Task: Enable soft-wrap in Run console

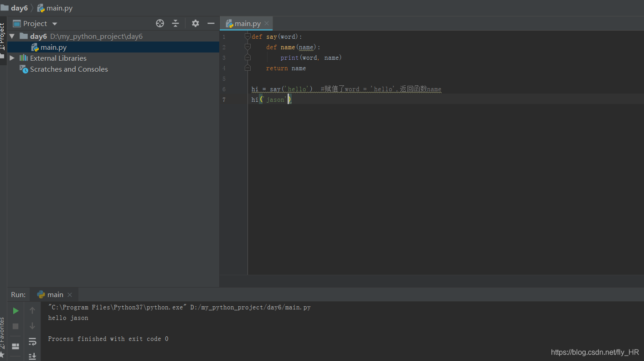Action: [x=32, y=341]
